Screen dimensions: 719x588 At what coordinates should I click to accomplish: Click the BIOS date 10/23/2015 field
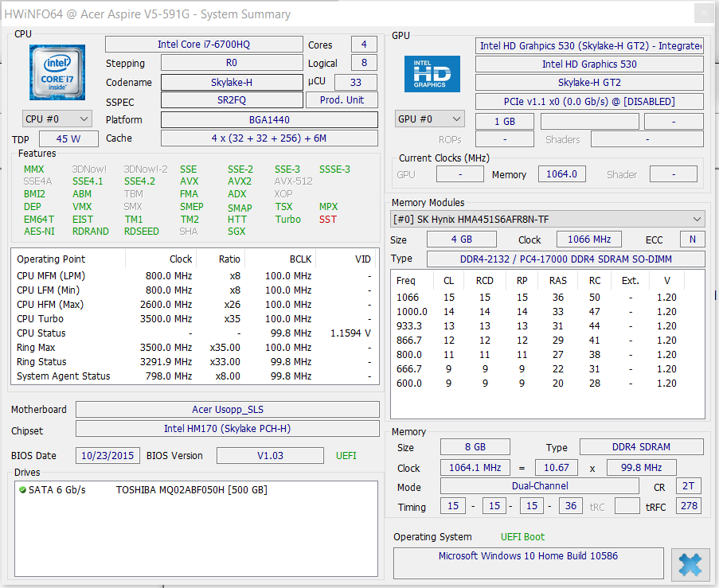(107, 456)
